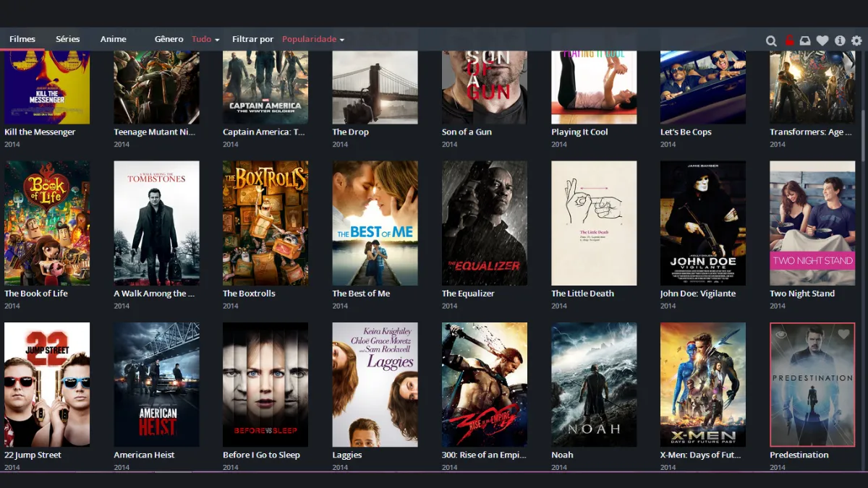Open Son of a Gun poster
The width and height of the screenshot is (868, 488).
(x=485, y=87)
